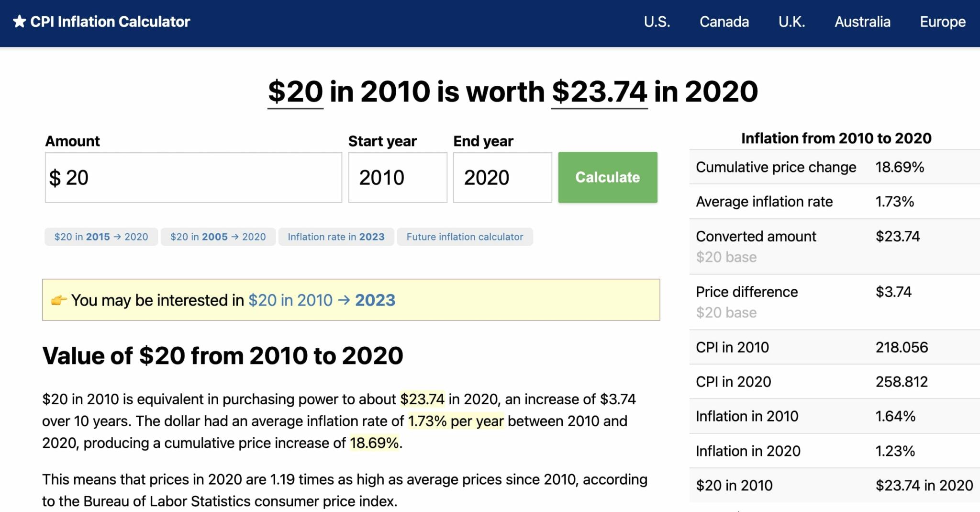
Task: Open the Future inflation calculator link
Action: pyautogui.click(x=465, y=237)
